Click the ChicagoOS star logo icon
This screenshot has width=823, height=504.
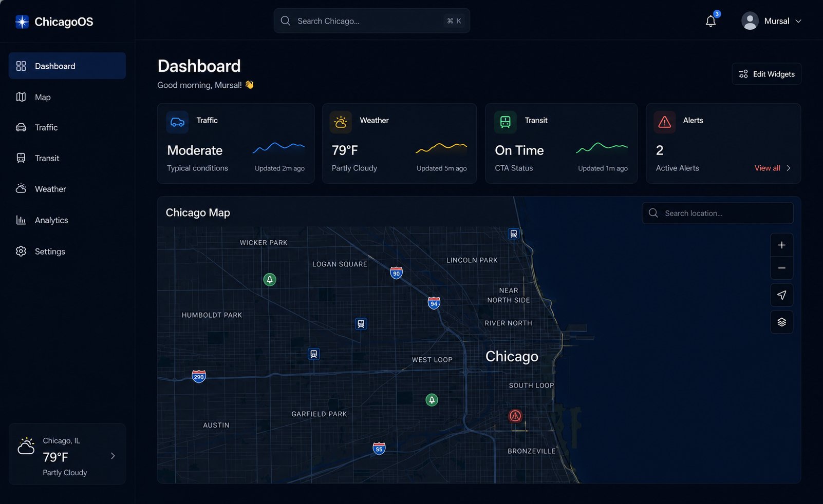tap(22, 22)
